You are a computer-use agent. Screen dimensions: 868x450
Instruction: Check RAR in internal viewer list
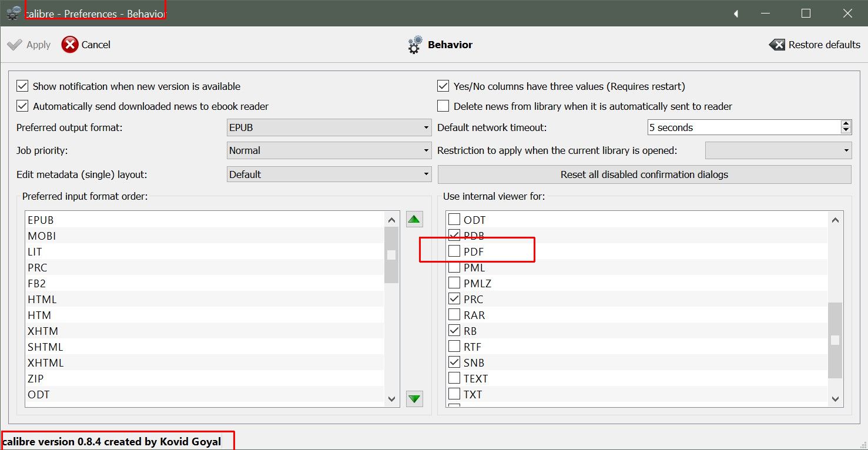pos(454,315)
